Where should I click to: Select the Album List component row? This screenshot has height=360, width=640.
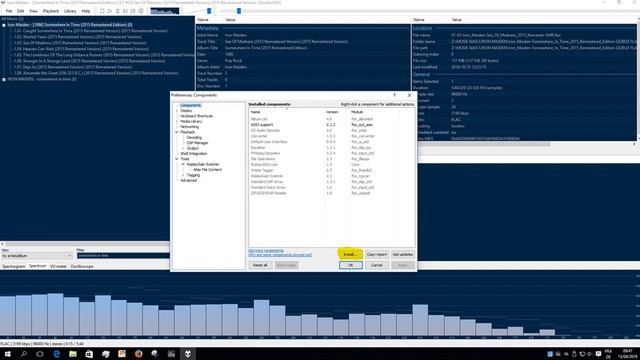[x=331, y=119]
